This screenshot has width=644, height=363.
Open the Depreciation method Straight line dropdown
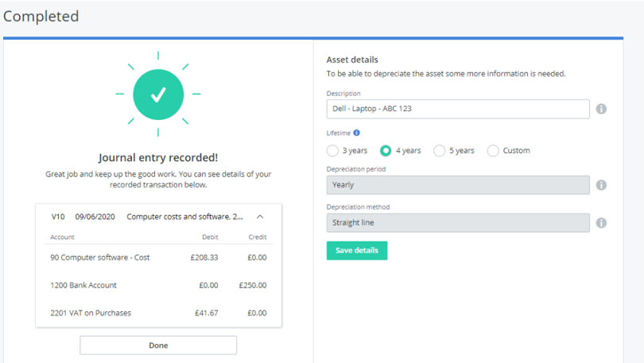458,222
